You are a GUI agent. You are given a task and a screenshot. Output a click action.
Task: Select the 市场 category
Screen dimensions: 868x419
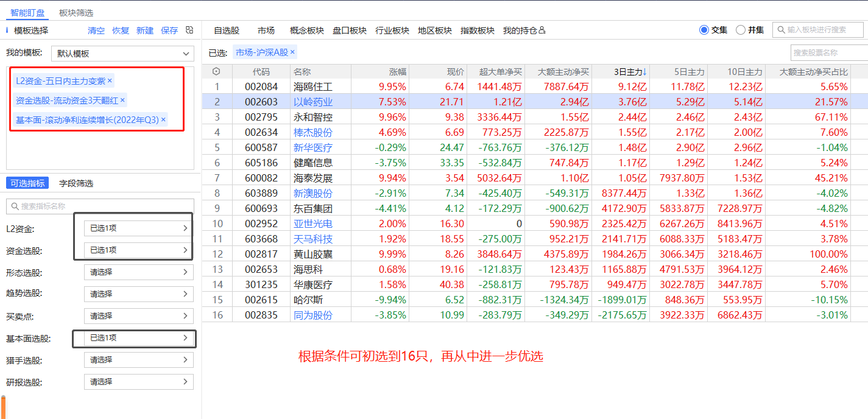[266, 30]
